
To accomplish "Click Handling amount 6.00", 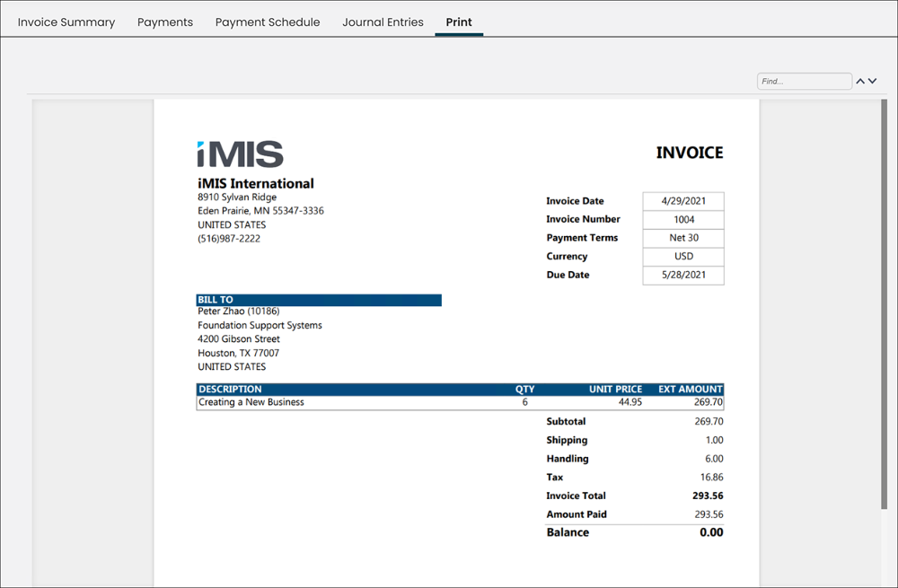I will (714, 459).
